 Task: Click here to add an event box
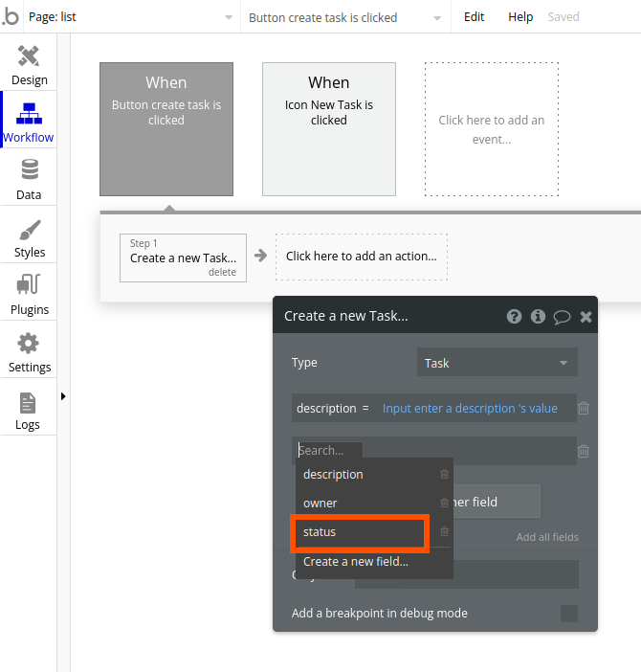492,129
